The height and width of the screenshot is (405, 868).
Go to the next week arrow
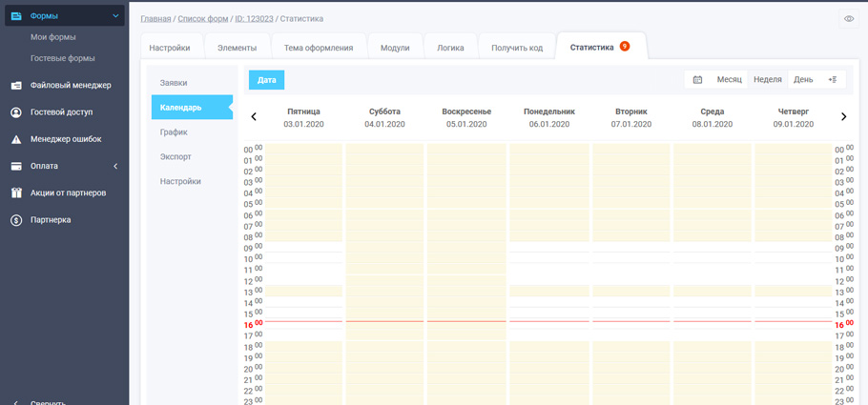pos(843,117)
